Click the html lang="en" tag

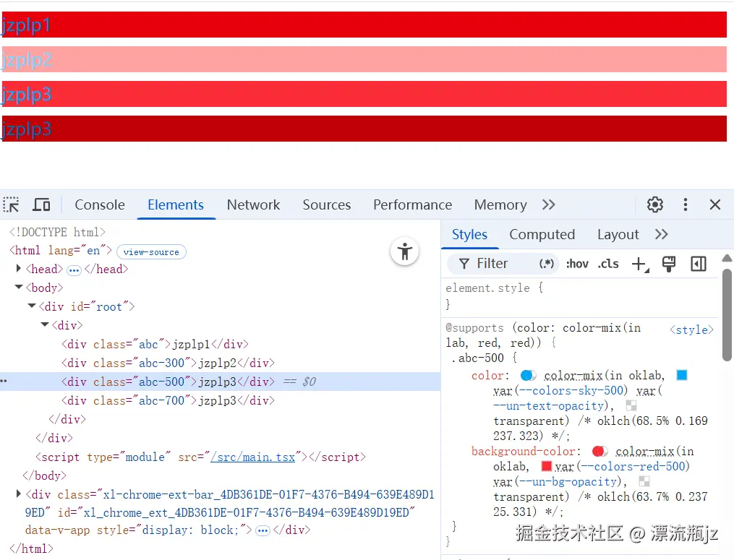tap(61, 251)
